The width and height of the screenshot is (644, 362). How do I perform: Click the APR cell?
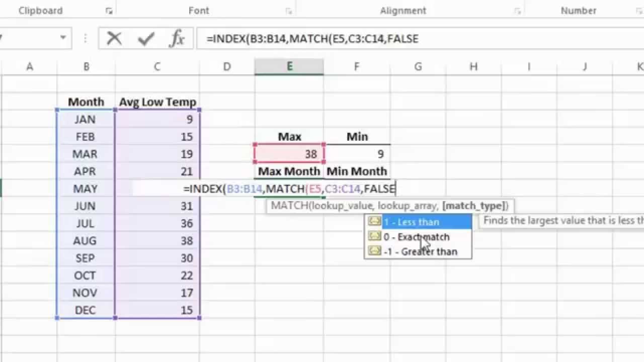86,171
